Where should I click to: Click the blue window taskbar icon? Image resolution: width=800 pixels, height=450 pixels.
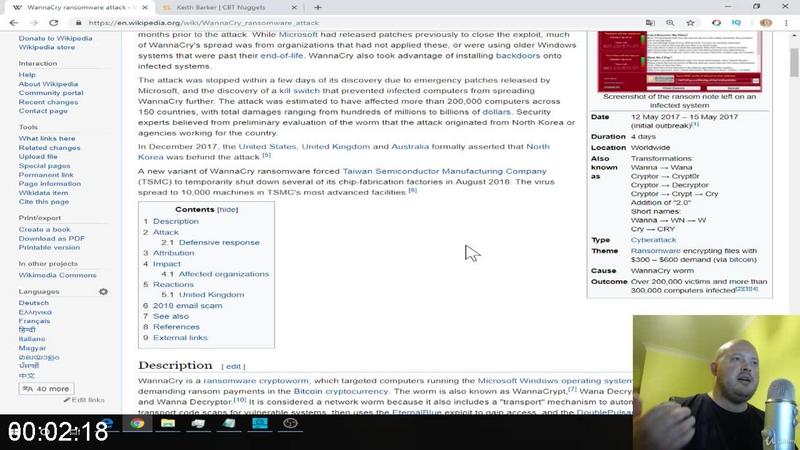(260, 423)
